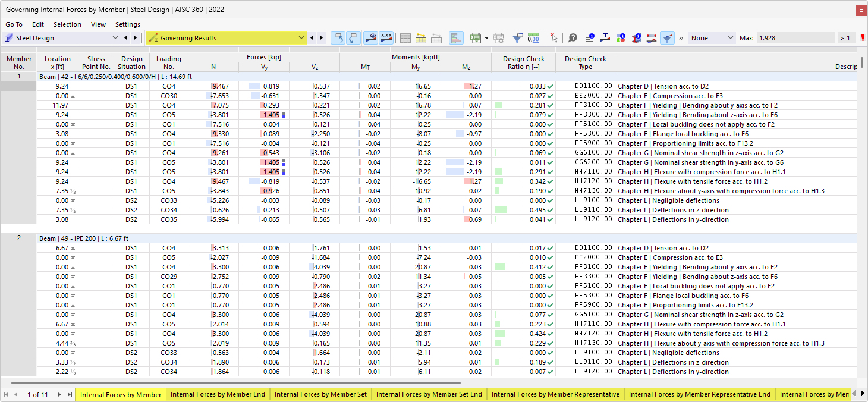Open the Selection menu
The width and height of the screenshot is (868, 402).
[x=67, y=24]
